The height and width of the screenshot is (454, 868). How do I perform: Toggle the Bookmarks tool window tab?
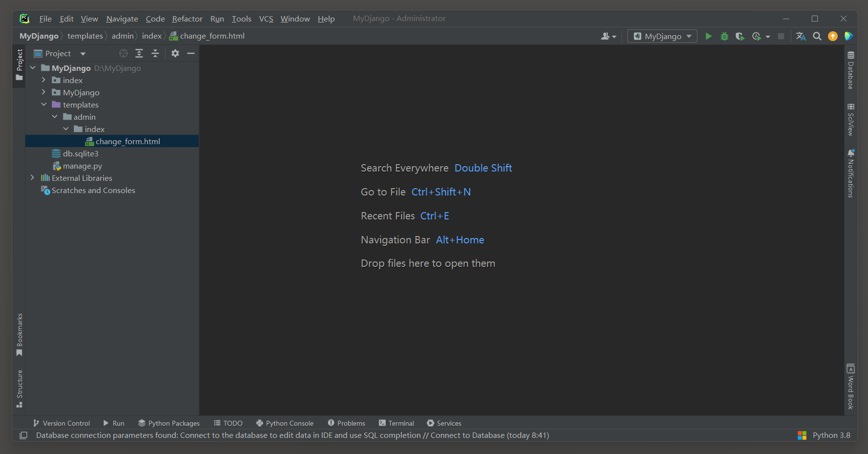point(19,335)
